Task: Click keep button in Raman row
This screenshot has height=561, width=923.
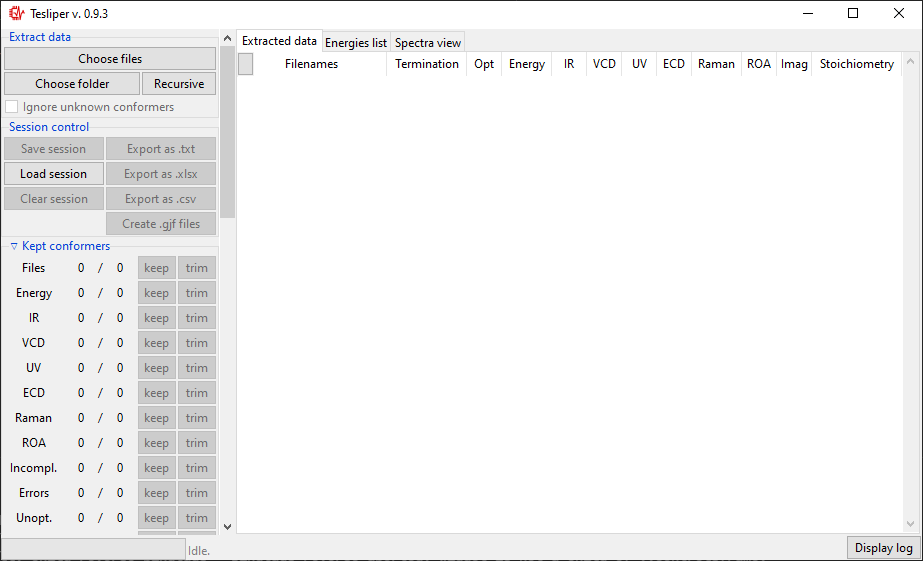Action: pyautogui.click(x=157, y=418)
